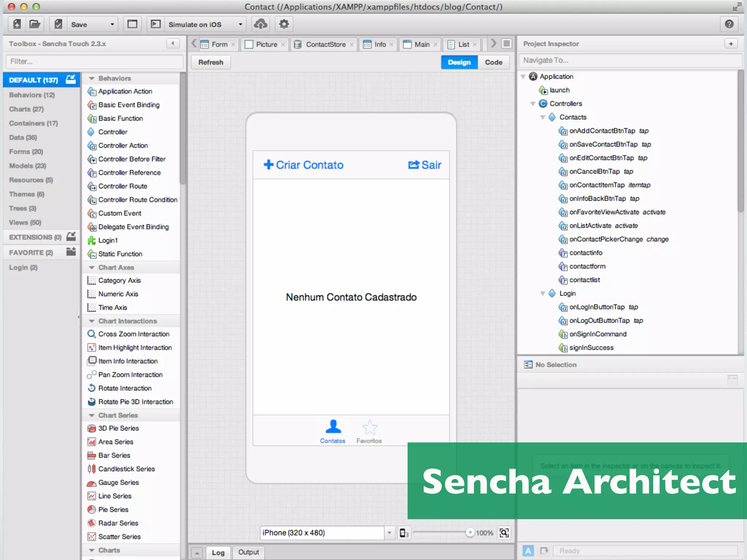747x560 pixels.
Task: Select DEFAULT (137) toolbox category
Action: pos(42,80)
